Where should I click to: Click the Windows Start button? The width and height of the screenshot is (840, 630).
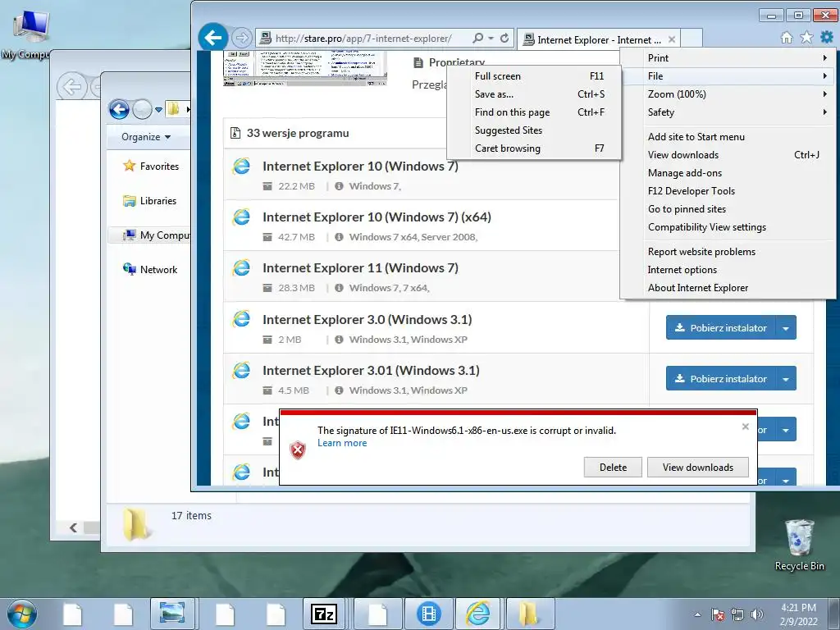pos(22,614)
